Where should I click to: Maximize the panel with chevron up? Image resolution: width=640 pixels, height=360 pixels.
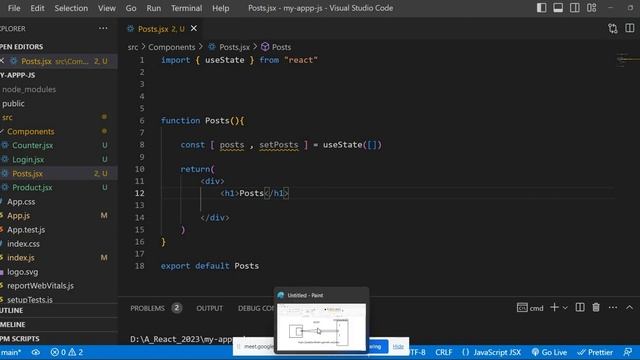click(x=629, y=307)
